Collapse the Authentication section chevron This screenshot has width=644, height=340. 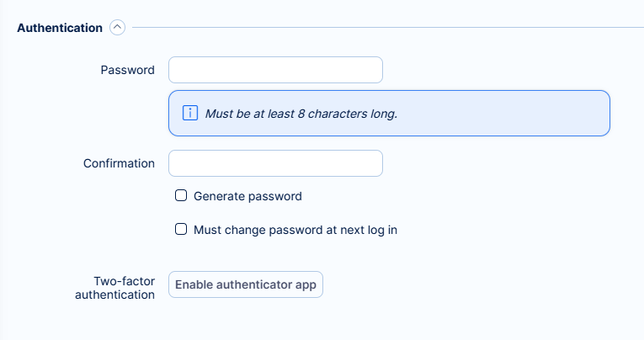(117, 28)
